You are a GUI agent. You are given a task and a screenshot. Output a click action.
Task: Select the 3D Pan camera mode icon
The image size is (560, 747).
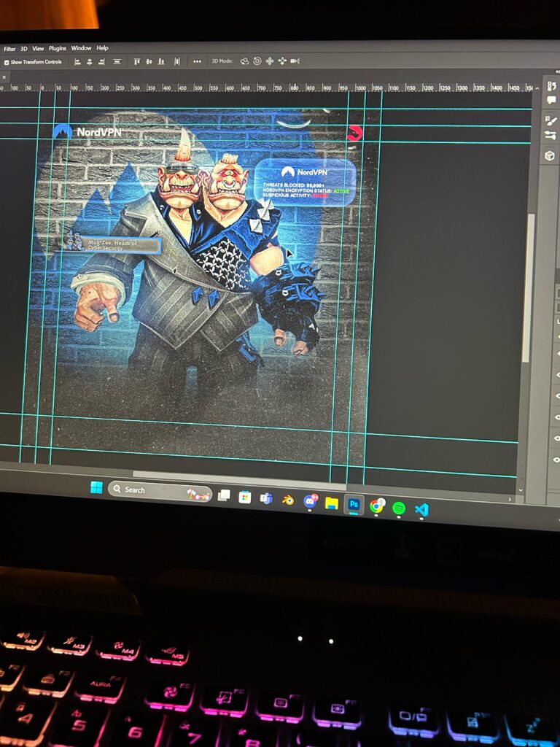tap(270, 61)
